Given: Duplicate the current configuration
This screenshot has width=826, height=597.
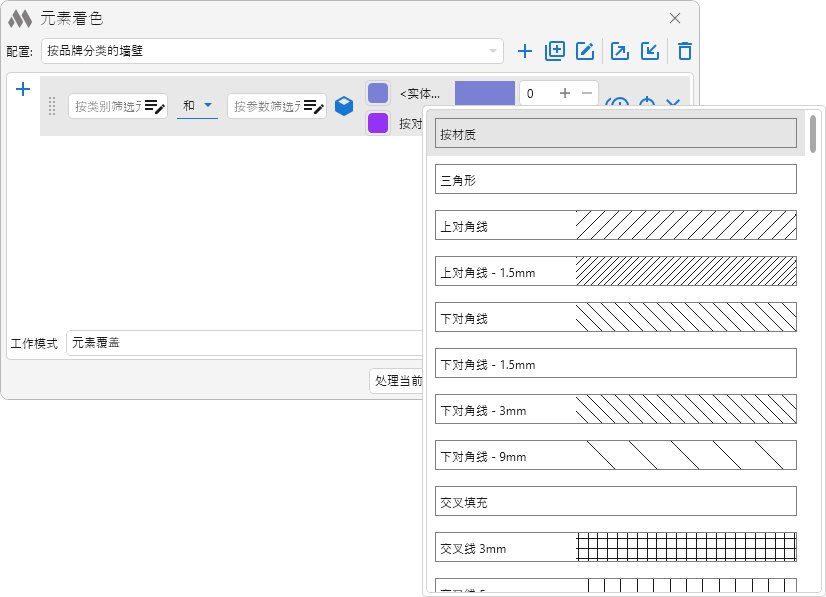Looking at the screenshot, I should (x=555, y=51).
